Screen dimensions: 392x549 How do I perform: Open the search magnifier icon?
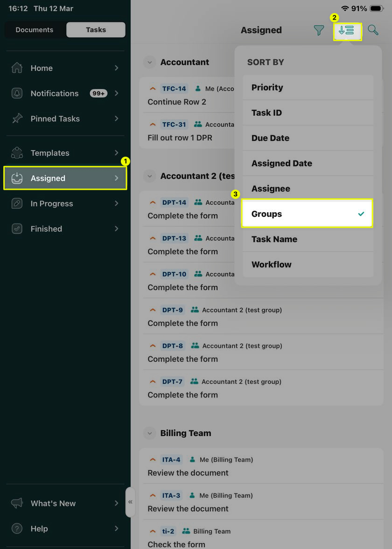click(x=373, y=30)
